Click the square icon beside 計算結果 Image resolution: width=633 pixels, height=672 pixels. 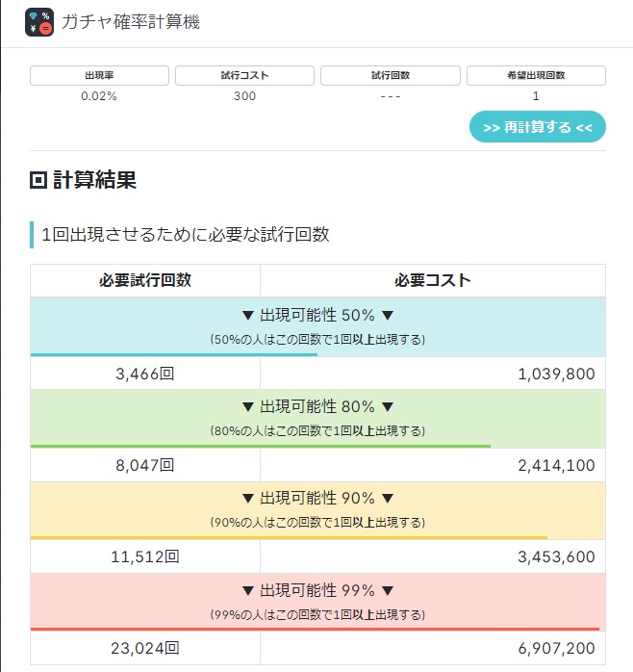pos(38,179)
